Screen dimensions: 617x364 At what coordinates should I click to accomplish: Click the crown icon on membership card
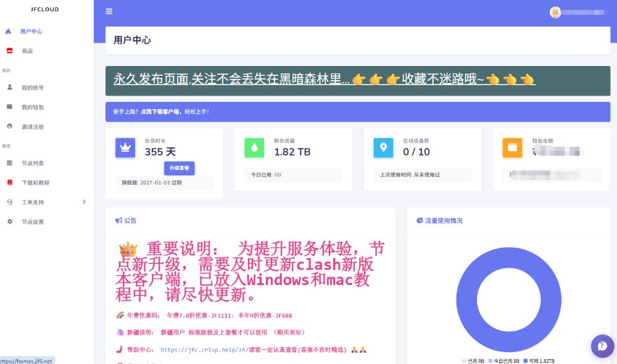click(x=125, y=148)
